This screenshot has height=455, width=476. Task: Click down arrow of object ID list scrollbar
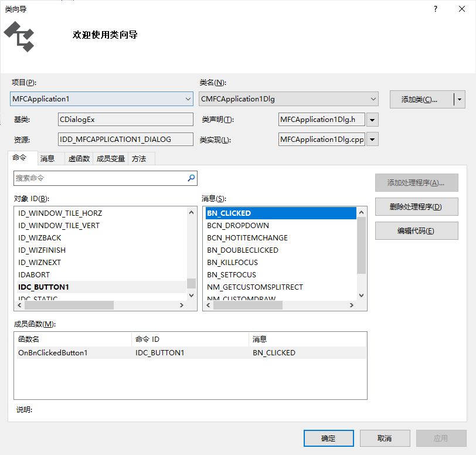pos(191,296)
